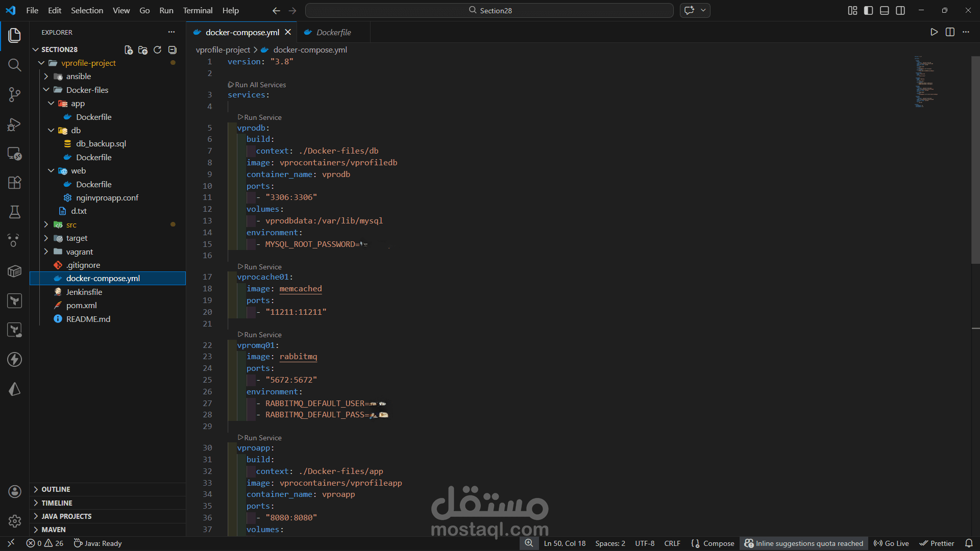
Task: Expand the ansible folder
Action: tap(79, 76)
